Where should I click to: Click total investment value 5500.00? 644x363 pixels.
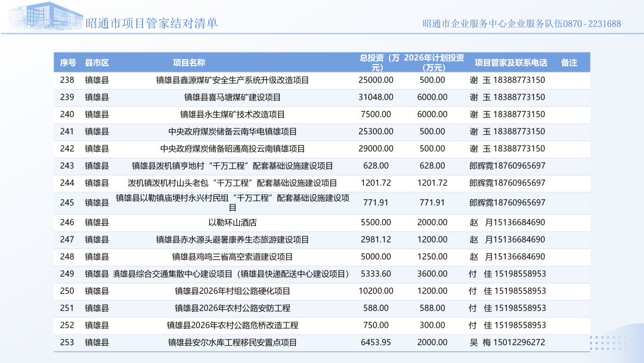point(376,223)
